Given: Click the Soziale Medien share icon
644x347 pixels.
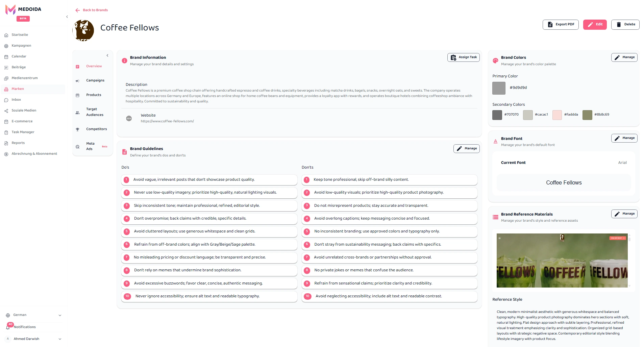Looking at the screenshot, I should [6, 111].
